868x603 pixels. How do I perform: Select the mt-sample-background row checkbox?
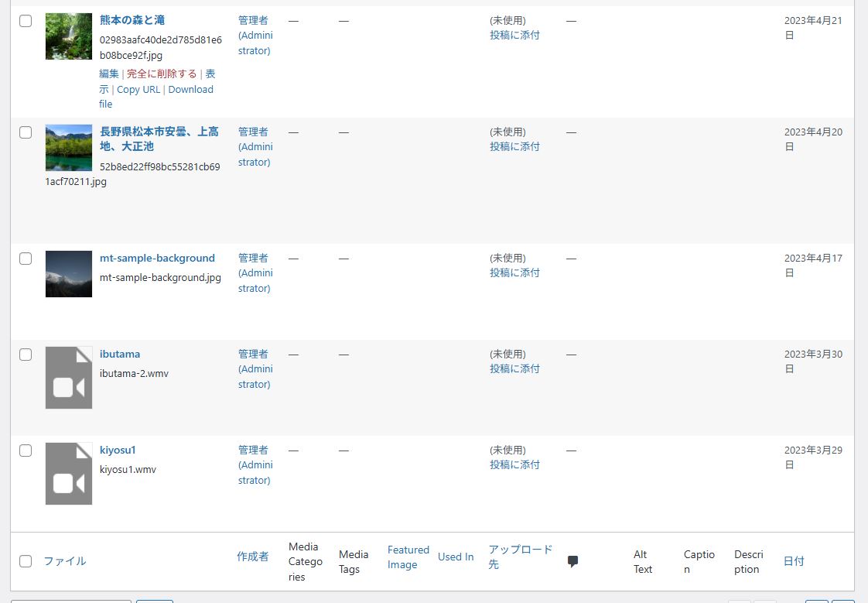pos(26,259)
